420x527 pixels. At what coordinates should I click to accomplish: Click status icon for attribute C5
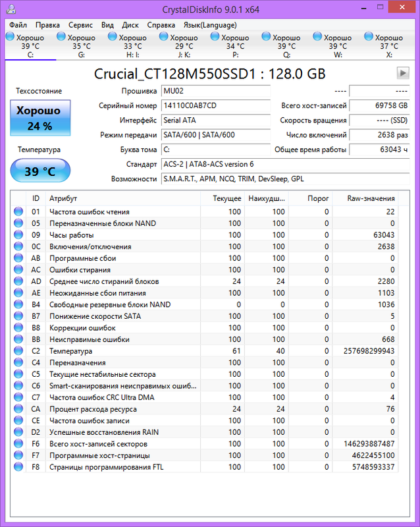pos(18,374)
